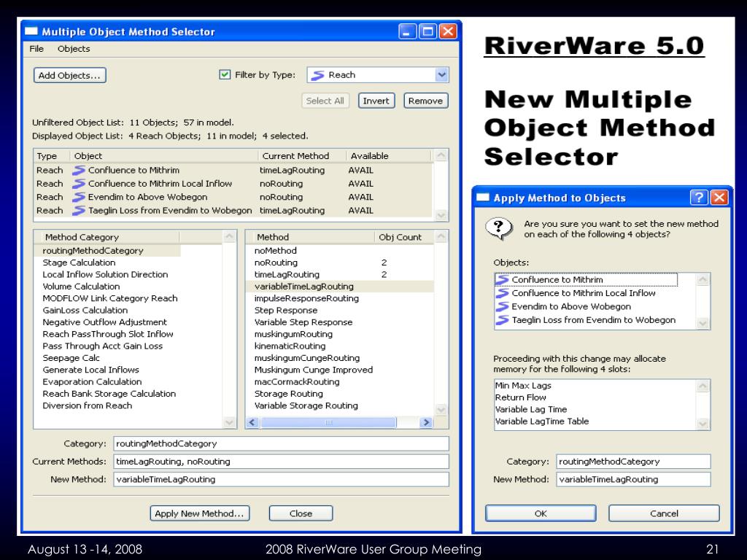The width and height of the screenshot is (747, 560).
Task: Select Diversion from Reach category
Action: coord(88,405)
